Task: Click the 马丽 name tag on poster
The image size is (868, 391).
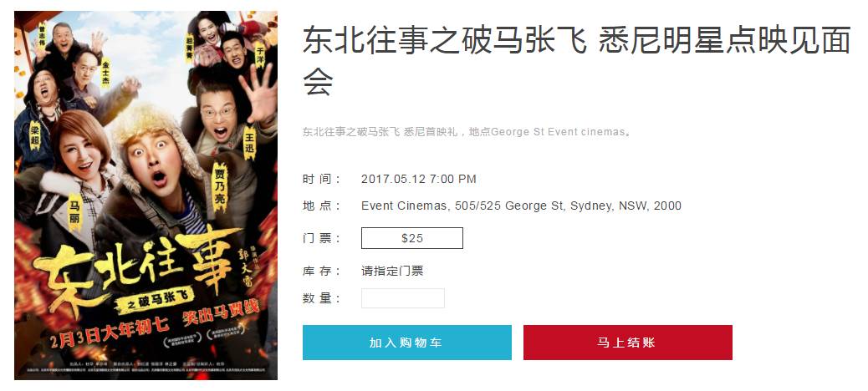Action: (74, 212)
